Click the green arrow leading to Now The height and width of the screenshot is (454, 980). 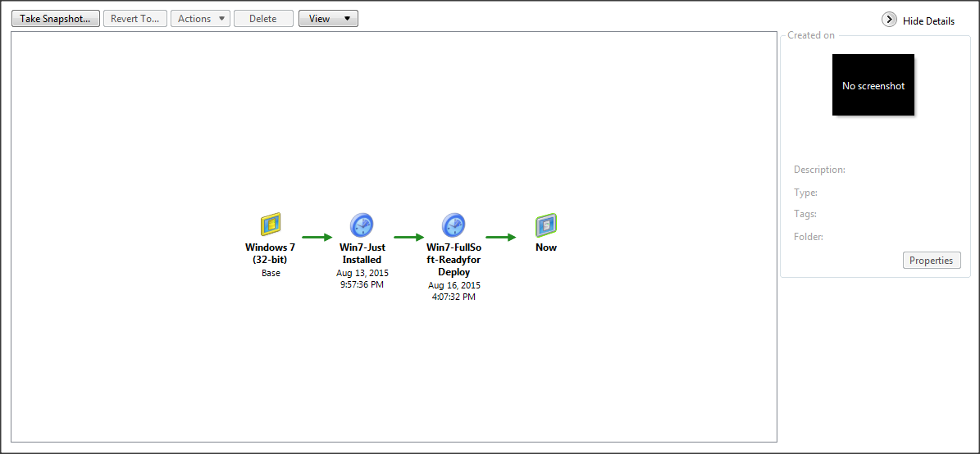(500, 238)
